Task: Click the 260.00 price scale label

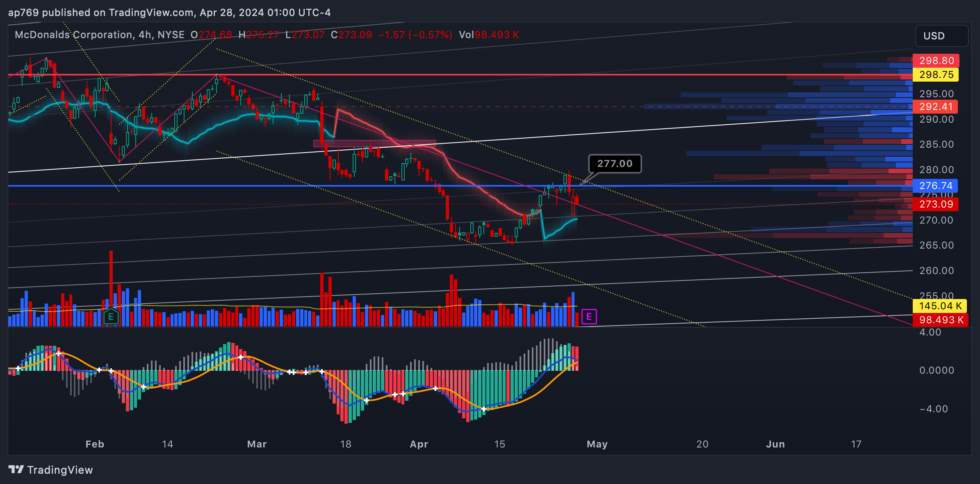Action: 937,271
